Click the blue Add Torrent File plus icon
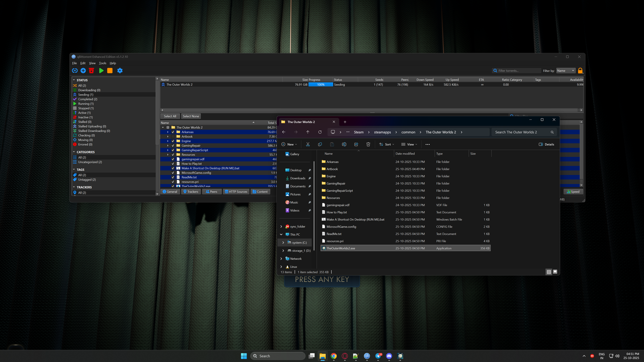The height and width of the screenshot is (362, 644). coord(83,71)
